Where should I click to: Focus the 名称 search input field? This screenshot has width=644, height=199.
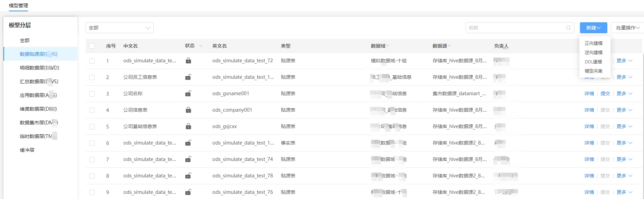(x=516, y=28)
